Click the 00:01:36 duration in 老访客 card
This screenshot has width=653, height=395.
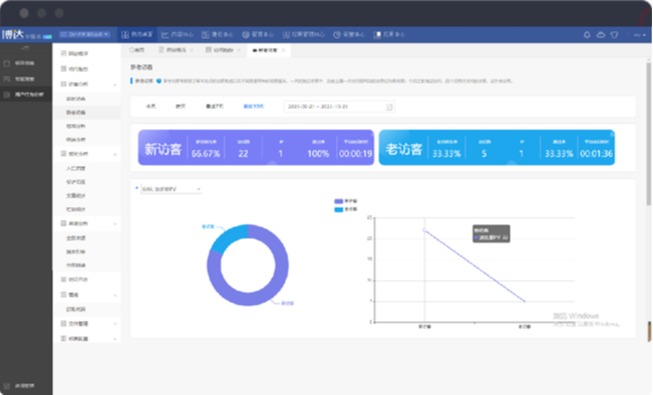click(x=596, y=154)
